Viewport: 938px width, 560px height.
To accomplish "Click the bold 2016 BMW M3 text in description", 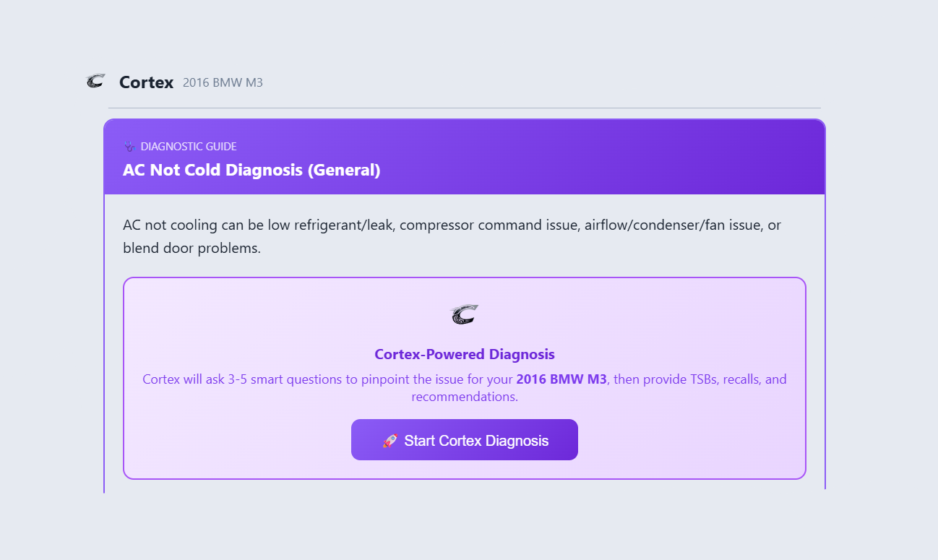I will point(561,379).
